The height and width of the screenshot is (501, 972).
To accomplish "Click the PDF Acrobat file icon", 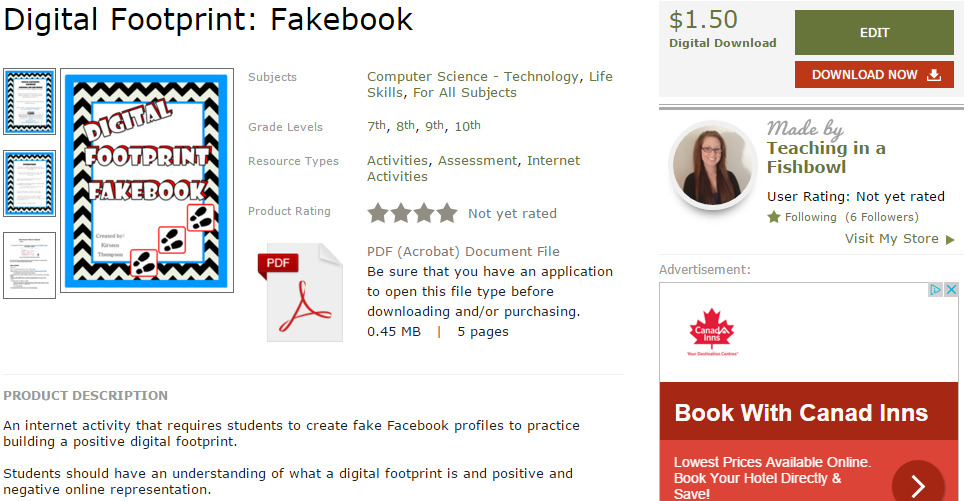I will (x=301, y=292).
